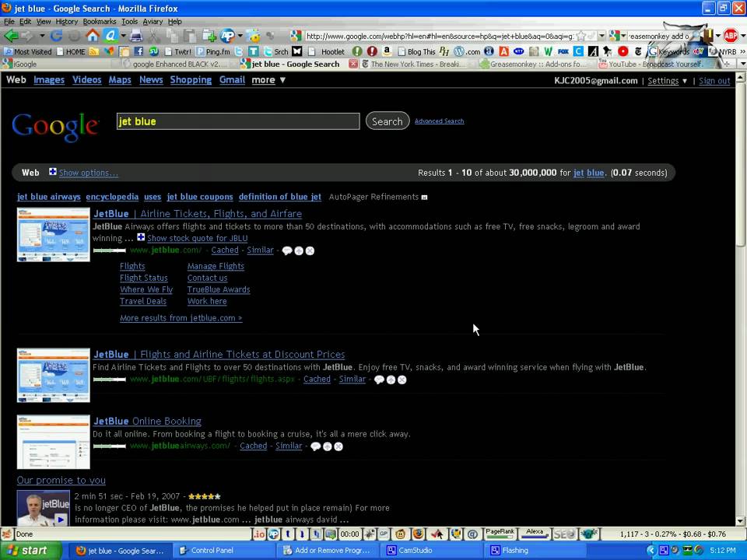Click the Firefox icon in status bar
The width and height of the screenshot is (747, 560).
[418, 534]
